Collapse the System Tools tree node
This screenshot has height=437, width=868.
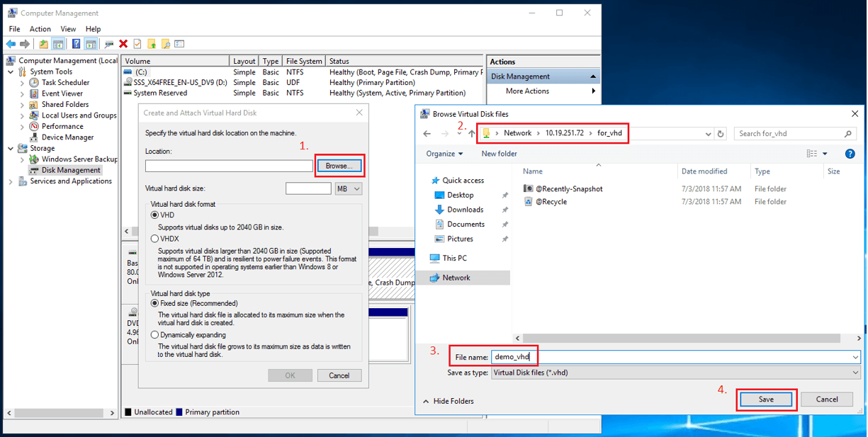pyautogui.click(x=11, y=72)
